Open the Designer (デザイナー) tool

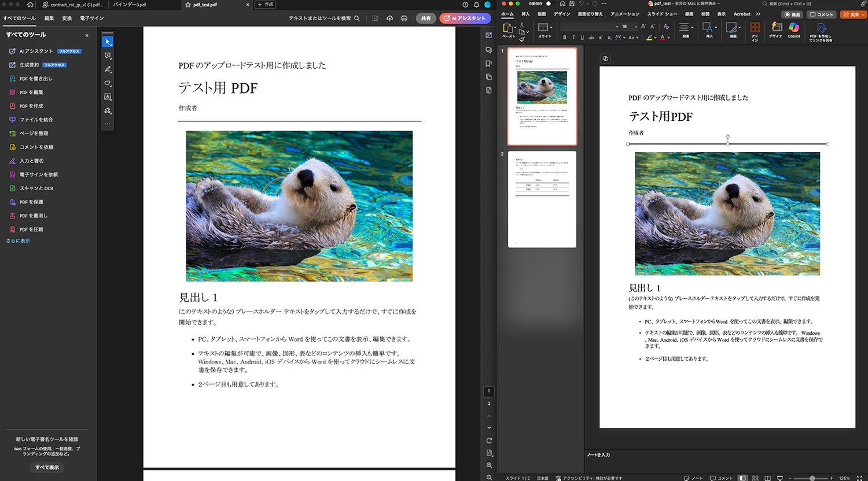[775, 29]
